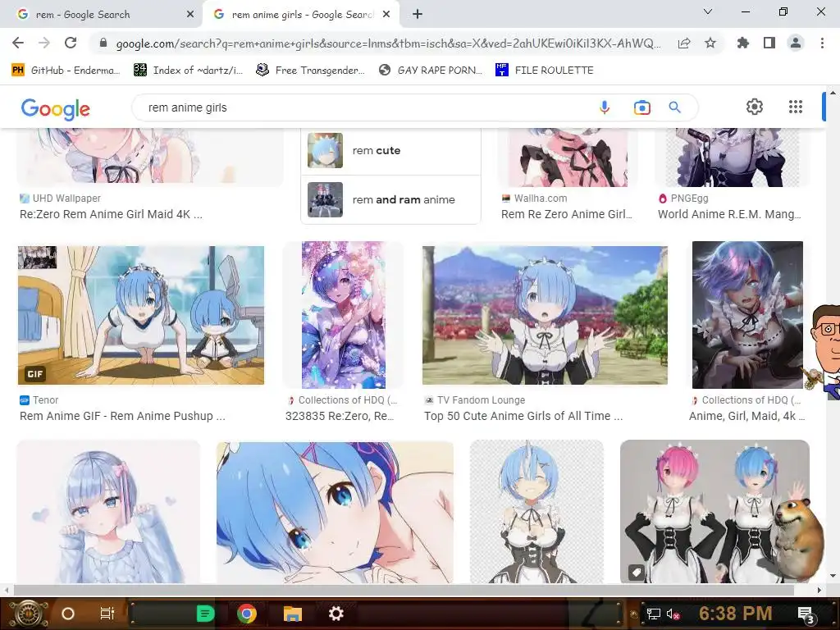This screenshot has height=630, width=840.
Task: Share this page via the share icon
Action: click(684, 43)
